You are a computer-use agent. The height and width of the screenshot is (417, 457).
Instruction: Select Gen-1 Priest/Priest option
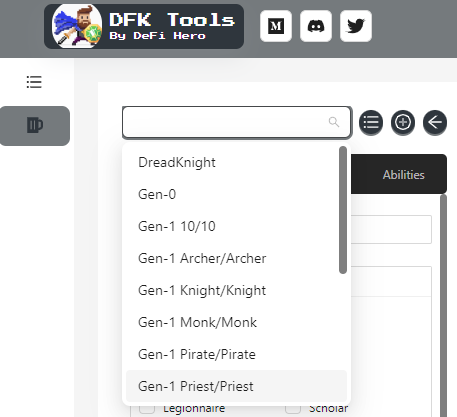(x=236, y=386)
